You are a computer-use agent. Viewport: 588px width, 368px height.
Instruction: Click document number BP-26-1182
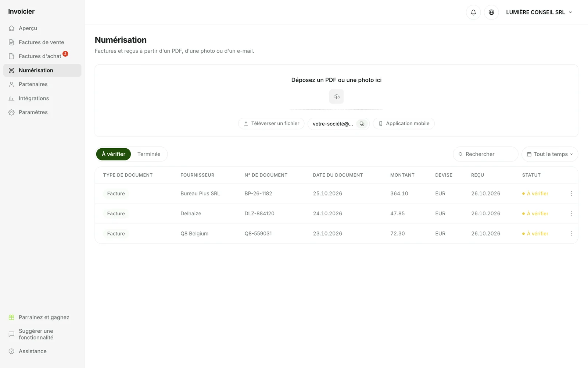[258, 194]
